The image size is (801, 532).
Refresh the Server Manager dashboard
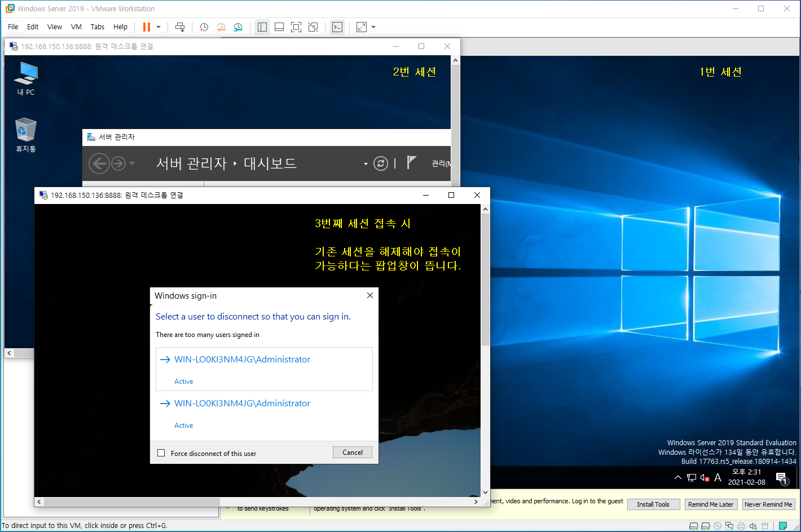[x=381, y=163]
